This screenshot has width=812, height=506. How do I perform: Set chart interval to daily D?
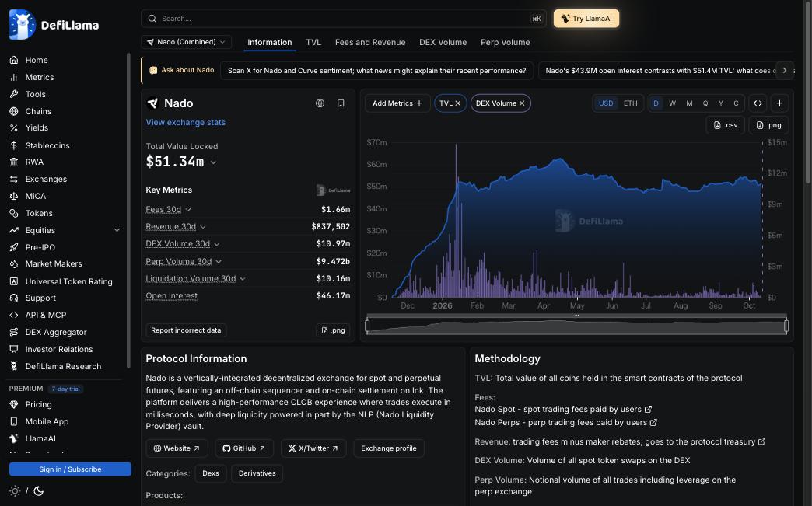pos(656,103)
